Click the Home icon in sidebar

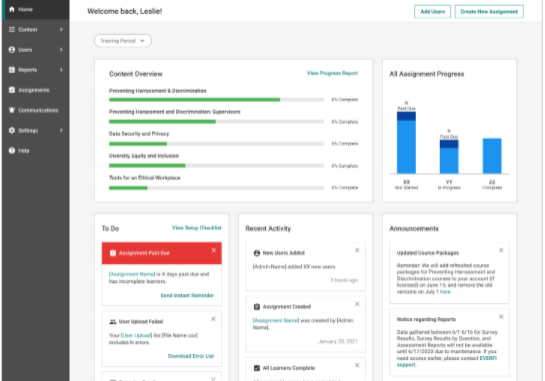pos(12,9)
